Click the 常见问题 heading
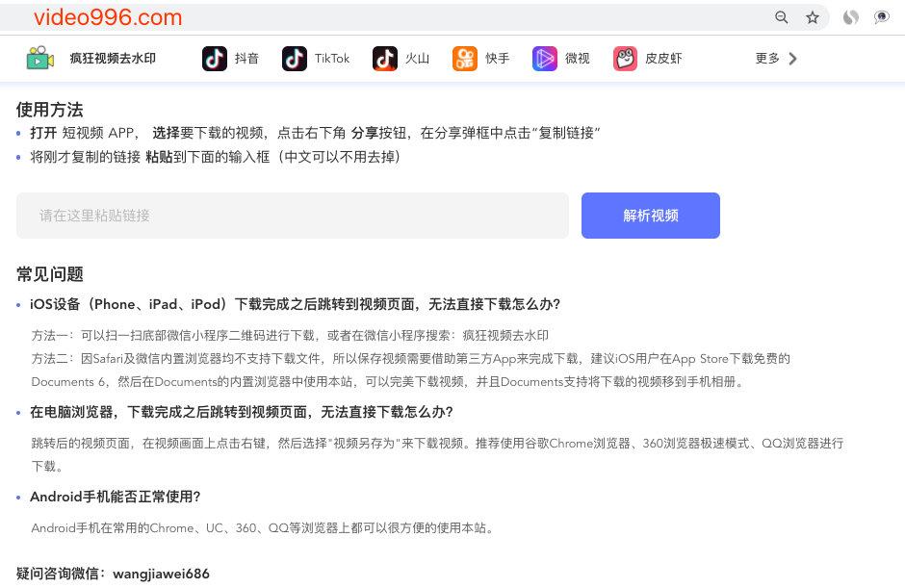Screen dimensions: 905x588 (50, 274)
